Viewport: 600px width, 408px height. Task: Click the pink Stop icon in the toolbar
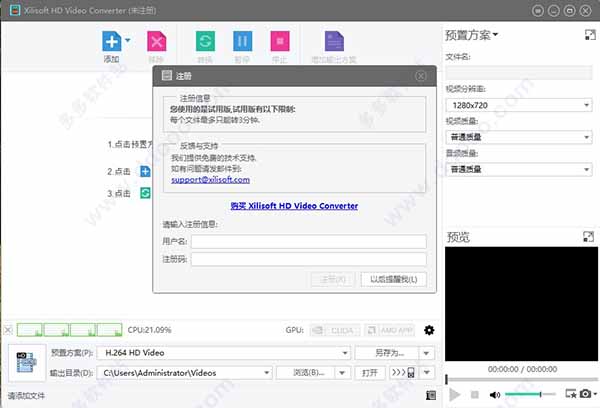280,41
